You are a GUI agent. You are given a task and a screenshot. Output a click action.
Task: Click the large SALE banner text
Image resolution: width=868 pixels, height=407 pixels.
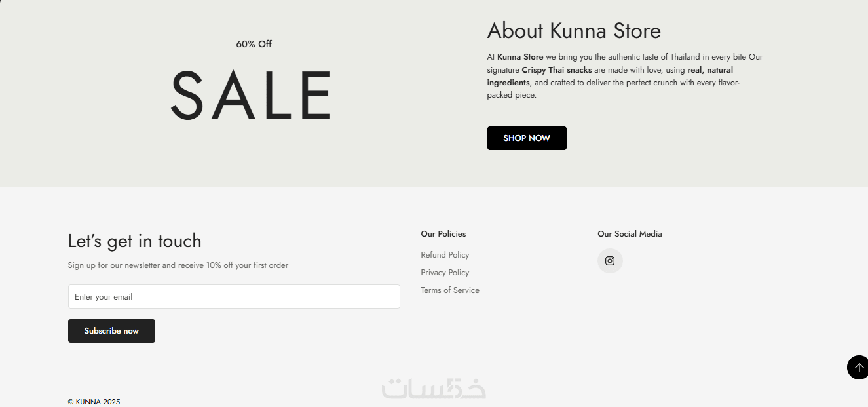[x=252, y=96]
